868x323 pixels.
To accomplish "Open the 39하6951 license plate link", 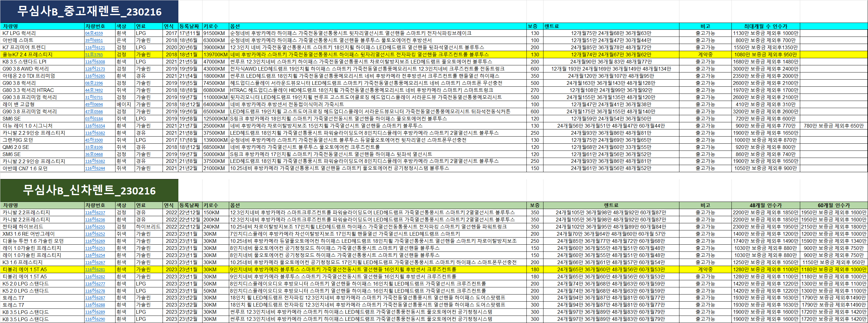I will point(94,41).
